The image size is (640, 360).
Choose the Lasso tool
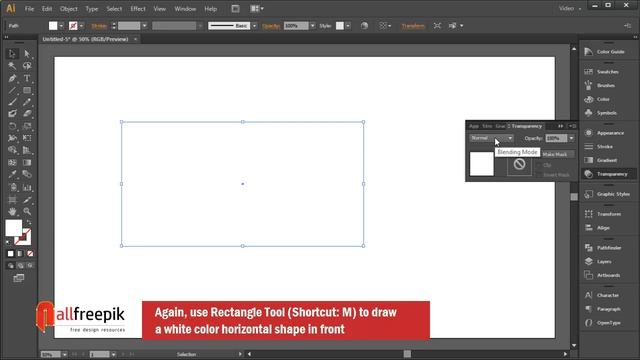click(x=27, y=66)
